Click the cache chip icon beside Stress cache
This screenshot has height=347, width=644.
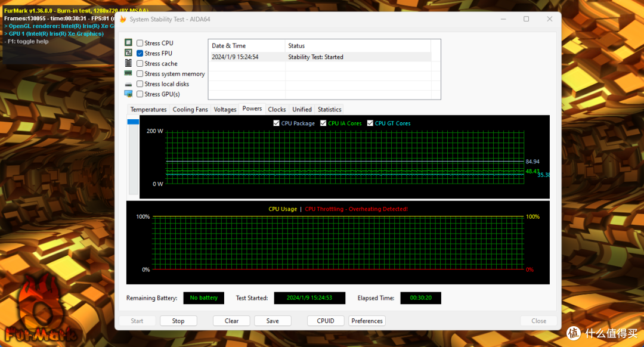click(x=129, y=63)
